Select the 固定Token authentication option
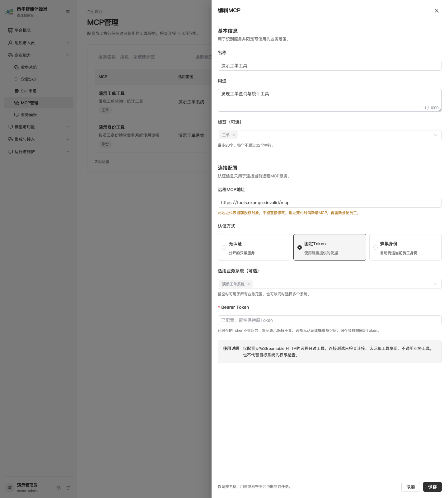This screenshot has width=448, height=498. pyautogui.click(x=330, y=247)
